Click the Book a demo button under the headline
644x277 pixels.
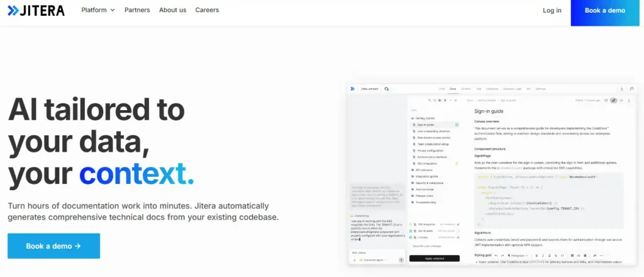[x=54, y=246]
